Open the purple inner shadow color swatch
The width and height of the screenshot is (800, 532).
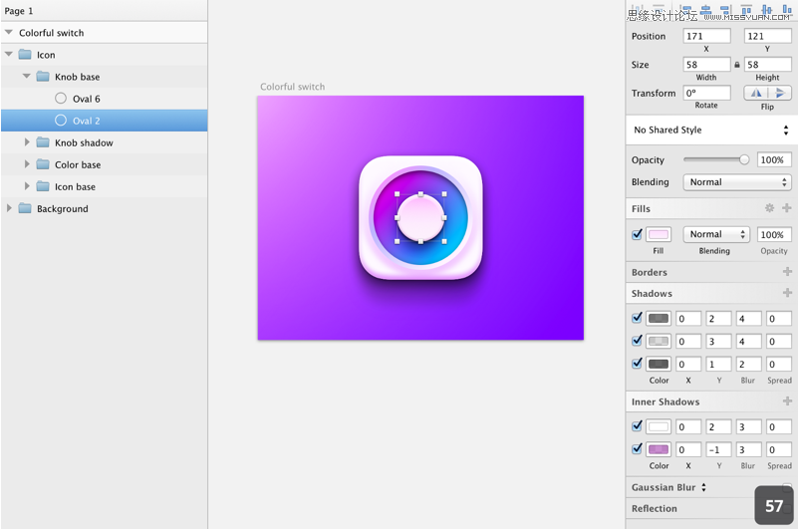click(x=659, y=449)
